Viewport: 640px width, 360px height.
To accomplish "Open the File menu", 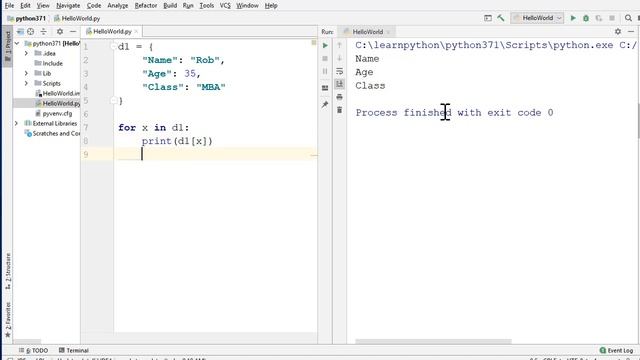I will pos(9,6).
